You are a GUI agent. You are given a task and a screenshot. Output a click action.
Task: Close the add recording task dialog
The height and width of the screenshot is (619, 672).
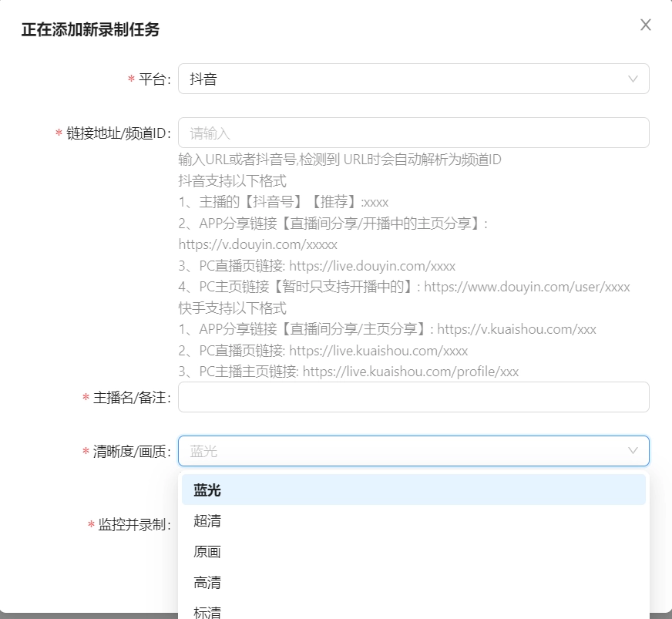coord(646,25)
